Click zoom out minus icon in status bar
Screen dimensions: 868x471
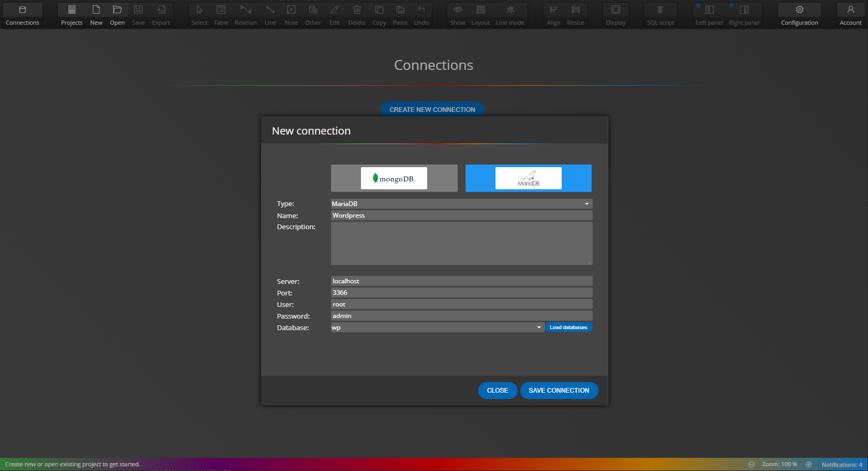click(751, 464)
